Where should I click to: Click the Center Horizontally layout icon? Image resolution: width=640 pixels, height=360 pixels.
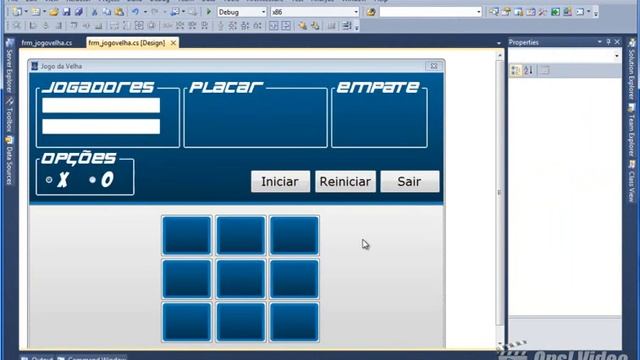273,26
